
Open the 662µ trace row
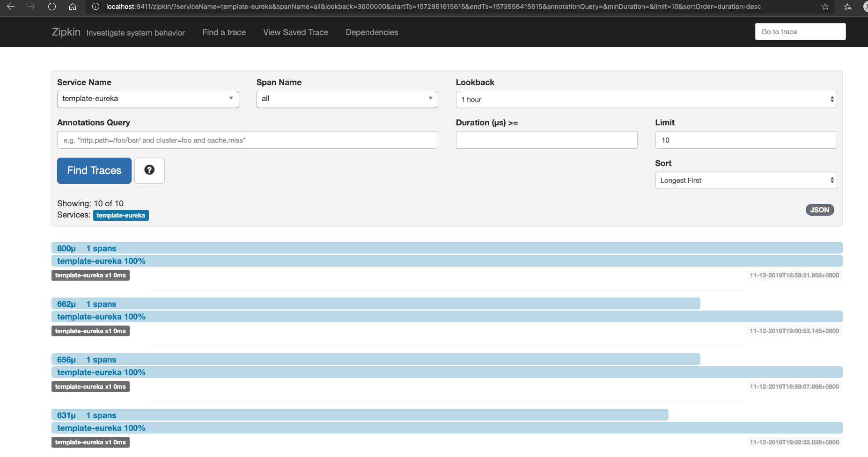click(375, 304)
